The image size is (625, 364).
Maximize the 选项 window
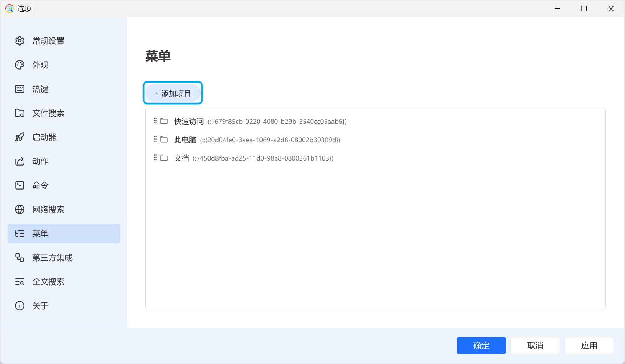(584, 8)
